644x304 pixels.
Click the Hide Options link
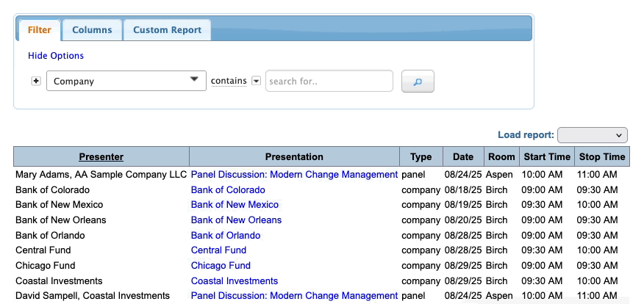click(56, 56)
